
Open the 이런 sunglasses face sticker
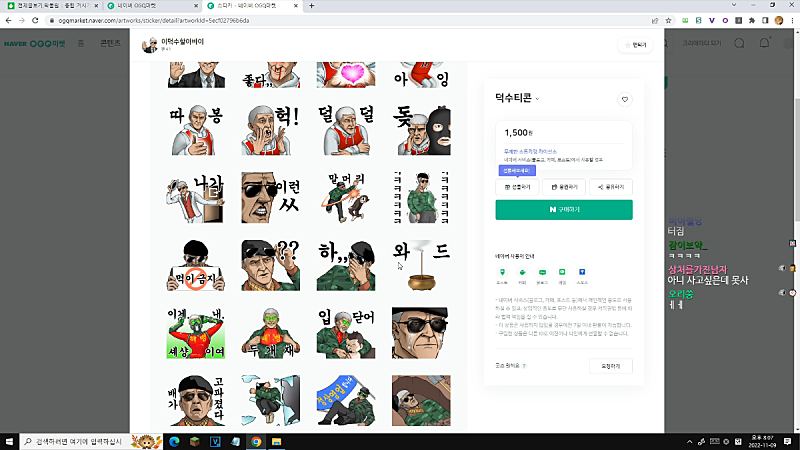click(270, 198)
